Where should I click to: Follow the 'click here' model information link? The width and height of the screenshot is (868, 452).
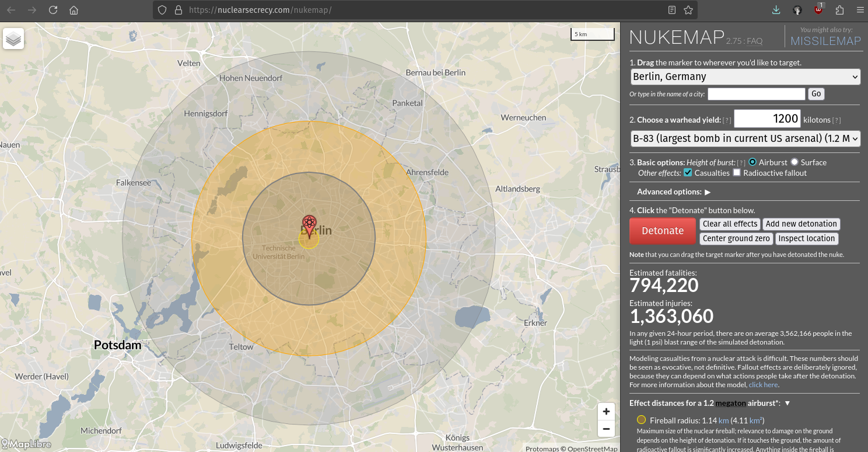pyautogui.click(x=763, y=385)
